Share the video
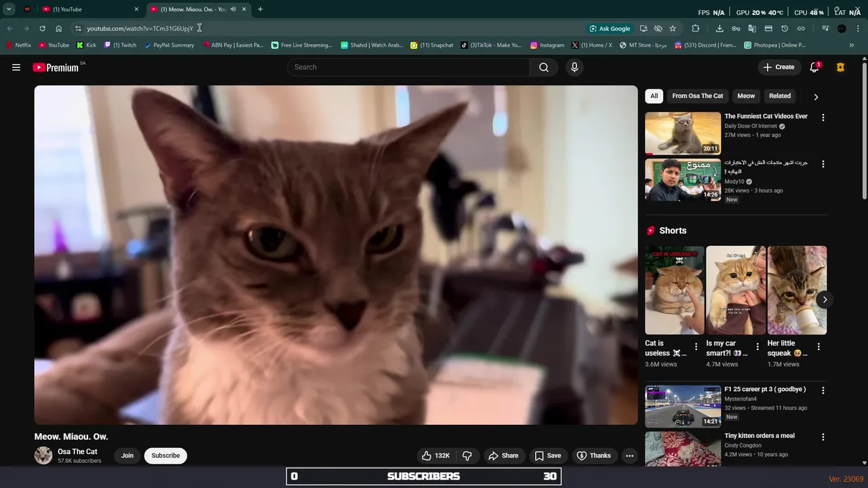This screenshot has width=868, height=488. (503, 455)
